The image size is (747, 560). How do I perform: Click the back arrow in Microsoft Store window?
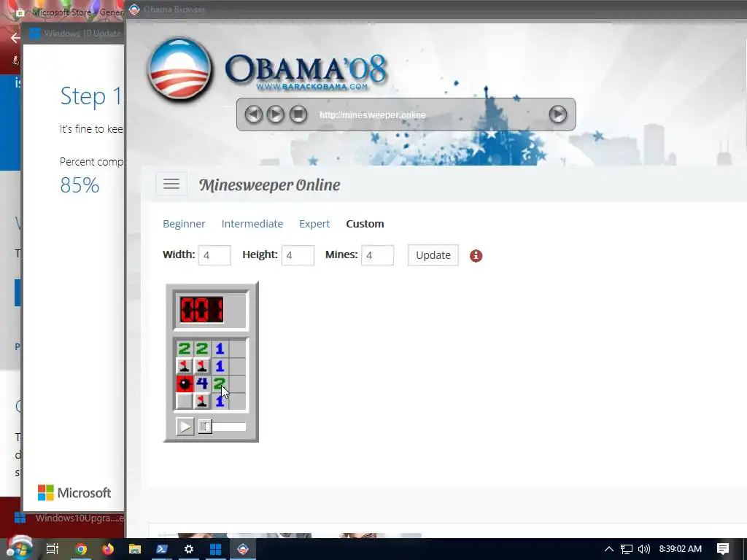click(x=15, y=38)
